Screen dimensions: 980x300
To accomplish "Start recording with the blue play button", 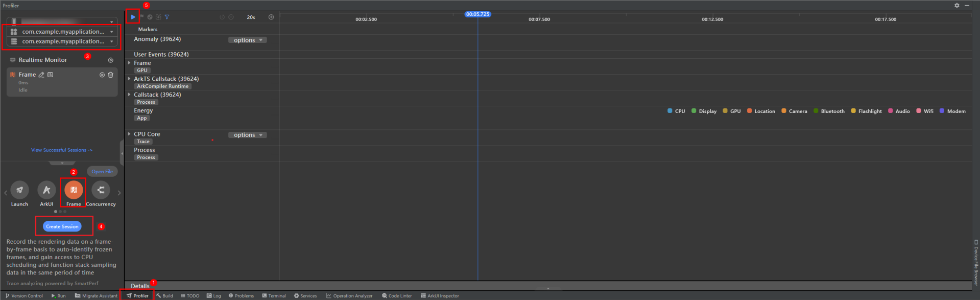I will (133, 17).
